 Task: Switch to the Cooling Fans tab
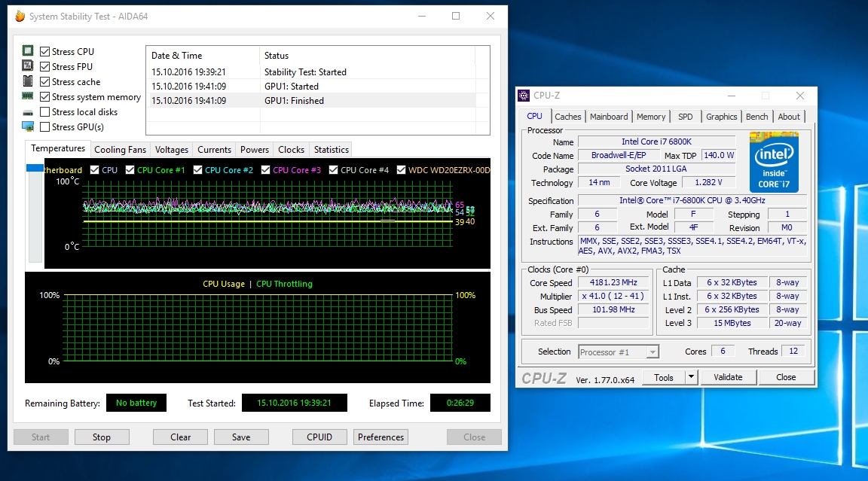coord(120,150)
